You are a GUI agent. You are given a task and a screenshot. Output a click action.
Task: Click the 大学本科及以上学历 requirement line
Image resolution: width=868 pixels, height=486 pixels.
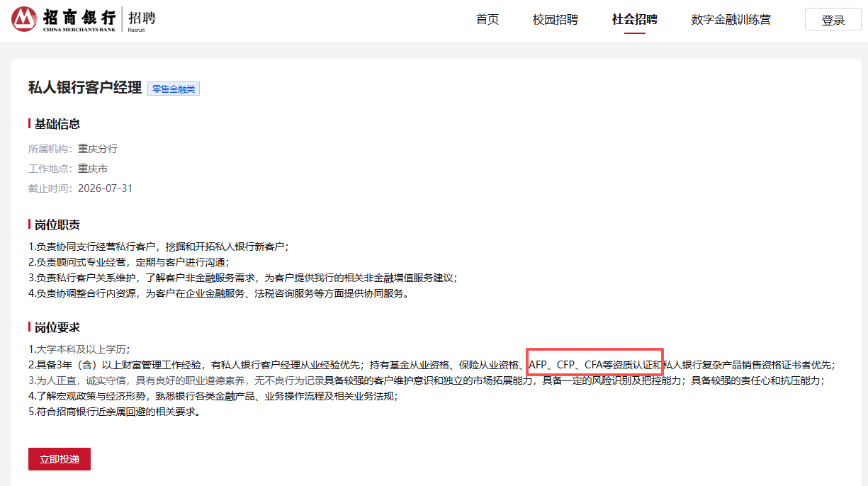(79, 349)
